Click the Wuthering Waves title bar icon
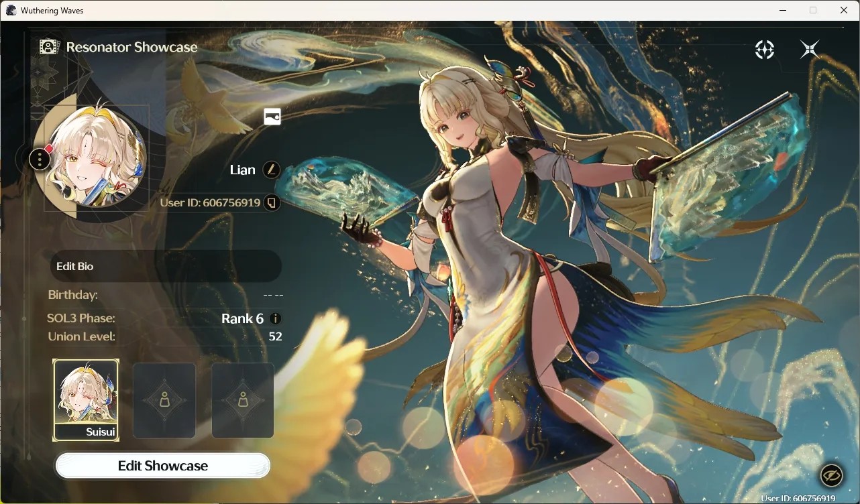Viewport: 860px width, 504px height. (11, 10)
